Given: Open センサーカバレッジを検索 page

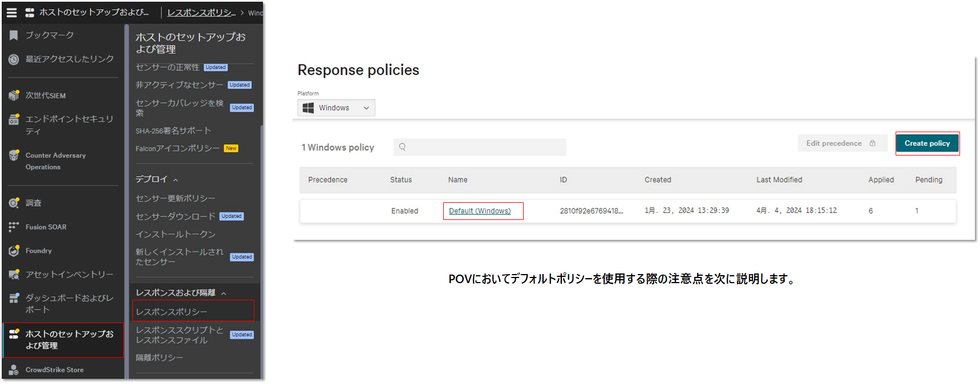Looking at the screenshot, I should 180,108.
